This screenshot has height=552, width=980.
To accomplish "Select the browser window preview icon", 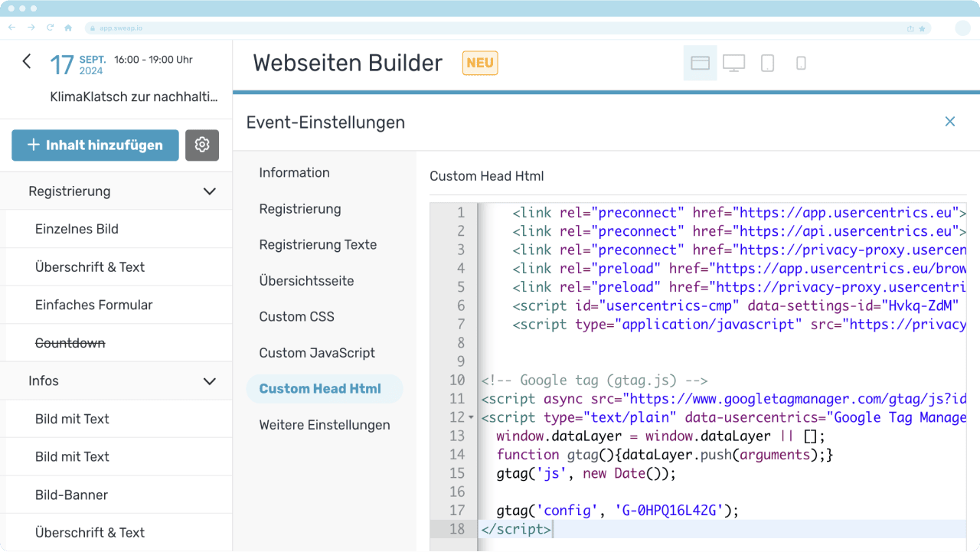I will 700,64.
